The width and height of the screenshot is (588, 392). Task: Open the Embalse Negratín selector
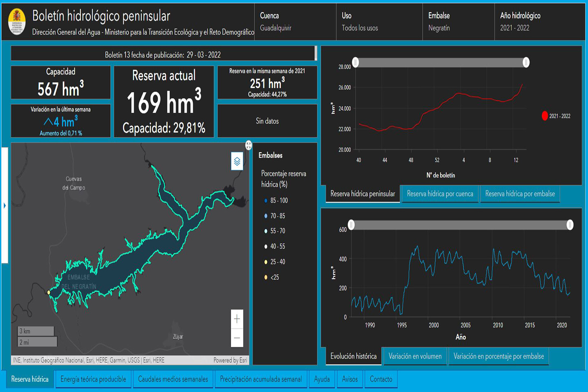click(x=458, y=22)
